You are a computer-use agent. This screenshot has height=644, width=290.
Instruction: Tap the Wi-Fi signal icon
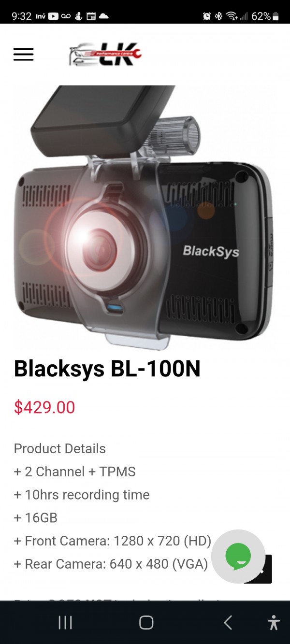pyautogui.click(x=232, y=16)
